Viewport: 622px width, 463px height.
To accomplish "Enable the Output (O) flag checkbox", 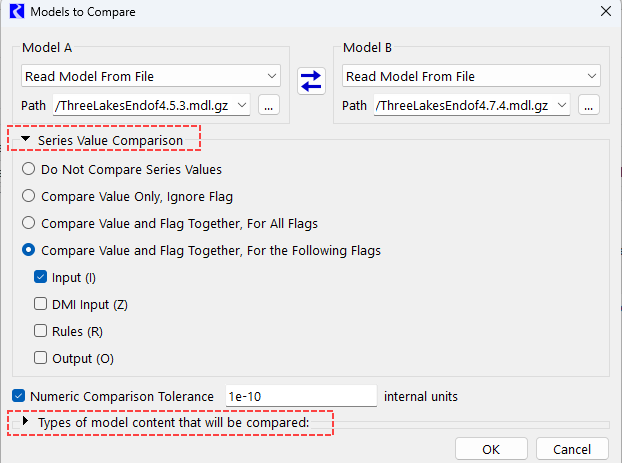I will pos(41,357).
